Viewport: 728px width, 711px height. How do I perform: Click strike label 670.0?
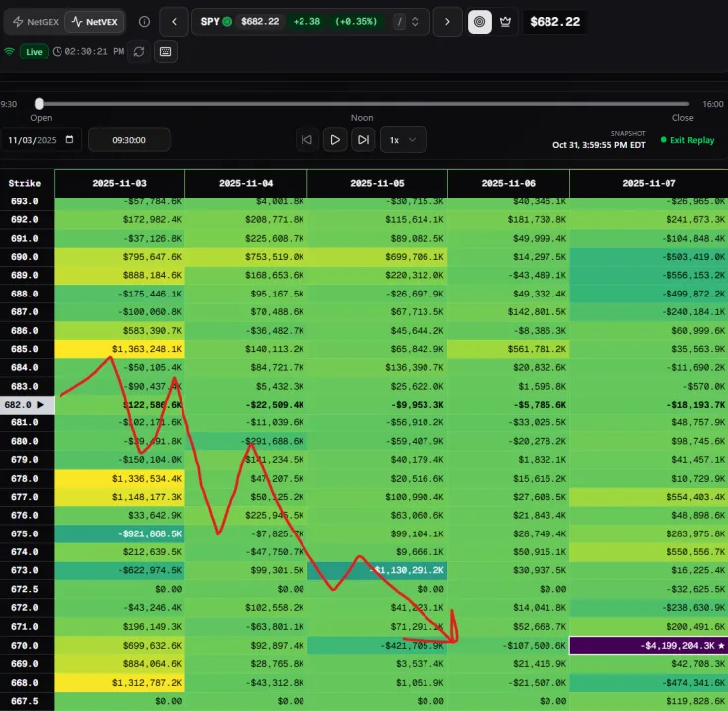pyautogui.click(x=24, y=646)
